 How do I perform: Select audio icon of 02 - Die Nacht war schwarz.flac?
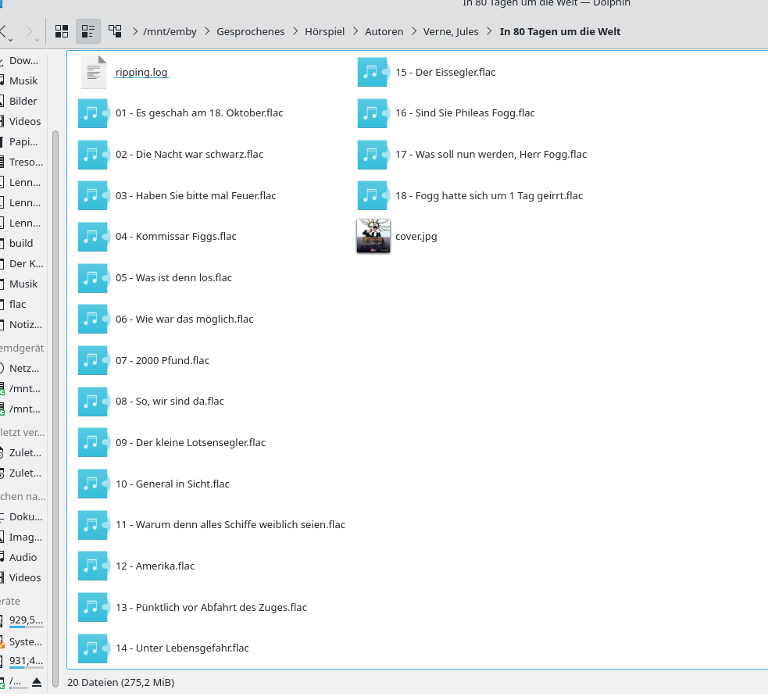94,155
